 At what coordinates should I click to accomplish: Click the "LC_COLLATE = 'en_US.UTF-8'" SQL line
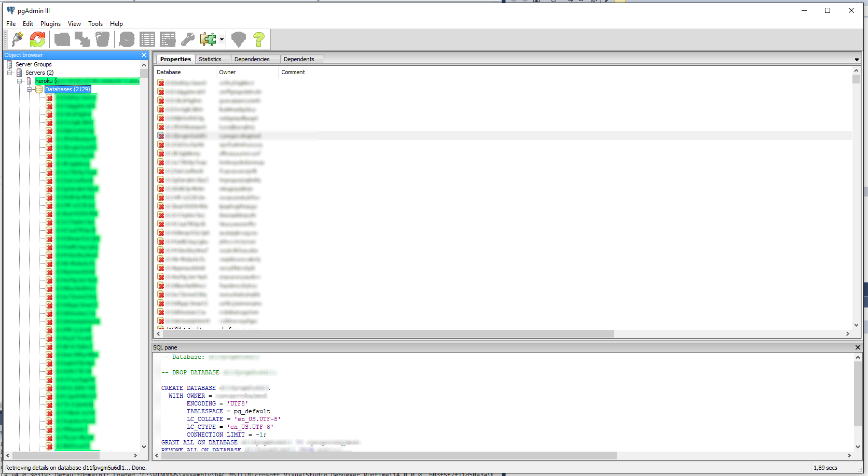[x=233, y=419]
